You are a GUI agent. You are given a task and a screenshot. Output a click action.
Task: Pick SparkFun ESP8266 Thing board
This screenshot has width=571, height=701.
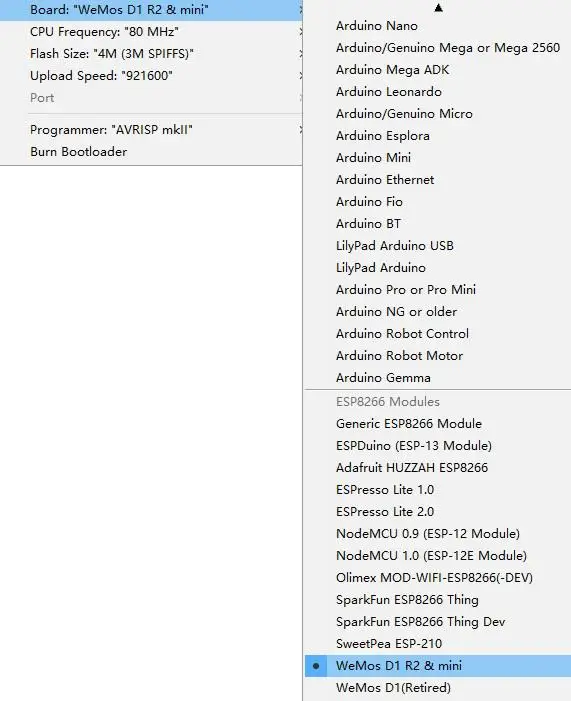point(438,600)
